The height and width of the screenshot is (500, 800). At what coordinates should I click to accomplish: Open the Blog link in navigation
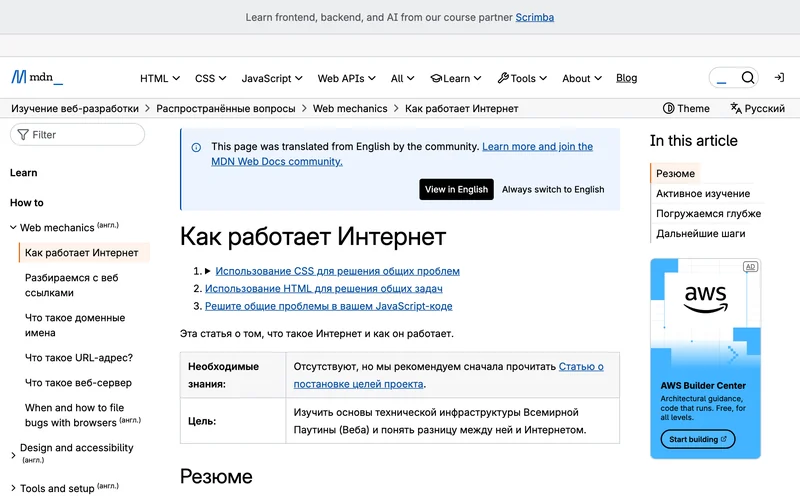click(x=627, y=78)
